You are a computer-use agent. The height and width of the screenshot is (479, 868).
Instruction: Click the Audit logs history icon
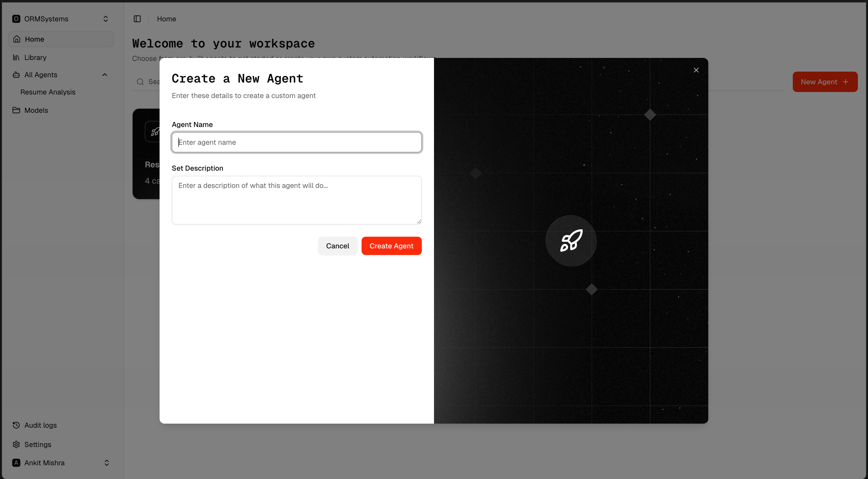16,425
